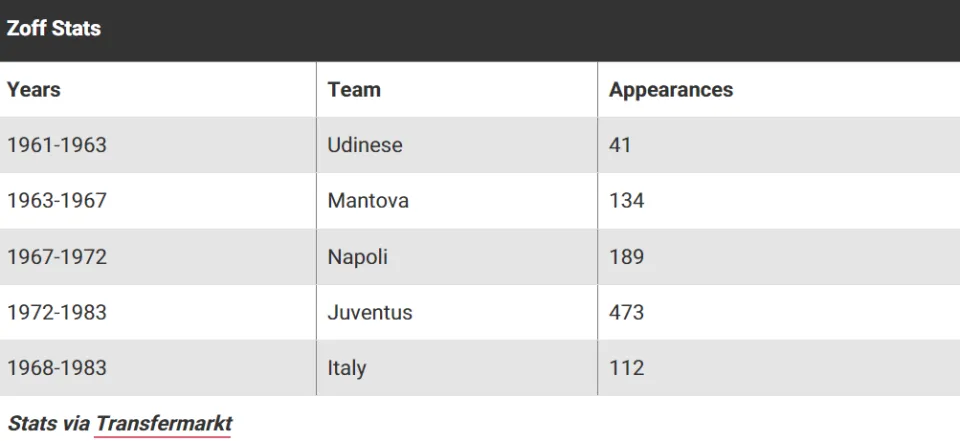Click the 134 appearances value
This screenshot has height=441, width=960.
point(626,201)
